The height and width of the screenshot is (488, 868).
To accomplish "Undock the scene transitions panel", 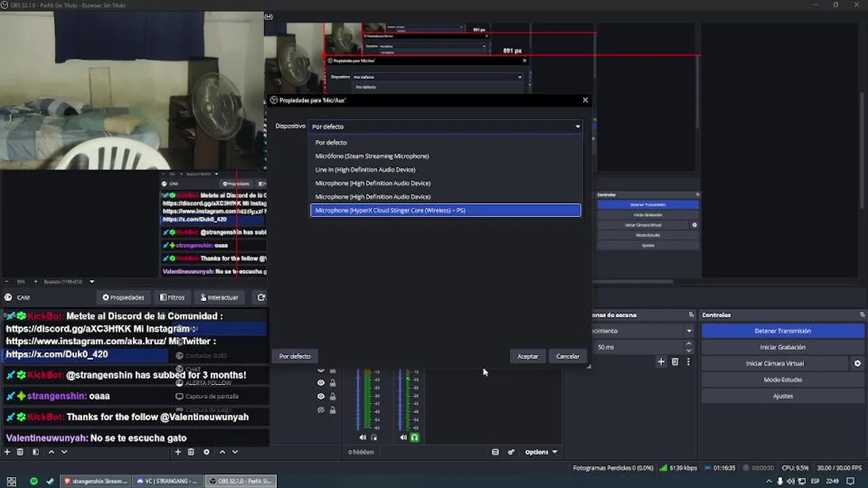I will (691, 315).
